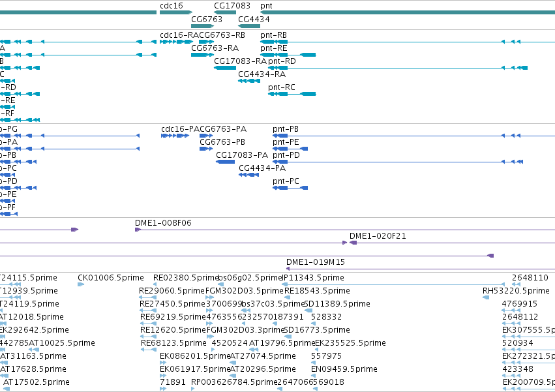Open the pnt-PD protein label

click(x=286, y=155)
